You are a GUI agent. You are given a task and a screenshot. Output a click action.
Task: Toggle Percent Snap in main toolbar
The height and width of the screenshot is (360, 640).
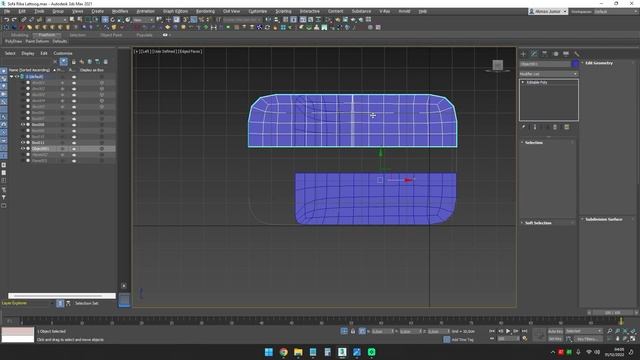click(x=201, y=19)
